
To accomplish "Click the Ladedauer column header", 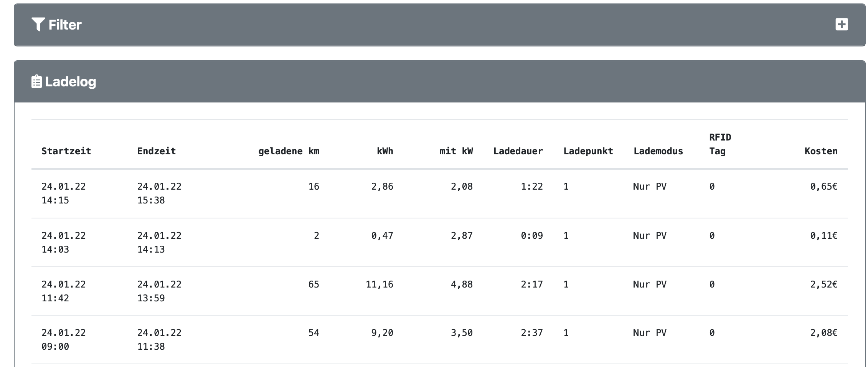I will click(518, 151).
